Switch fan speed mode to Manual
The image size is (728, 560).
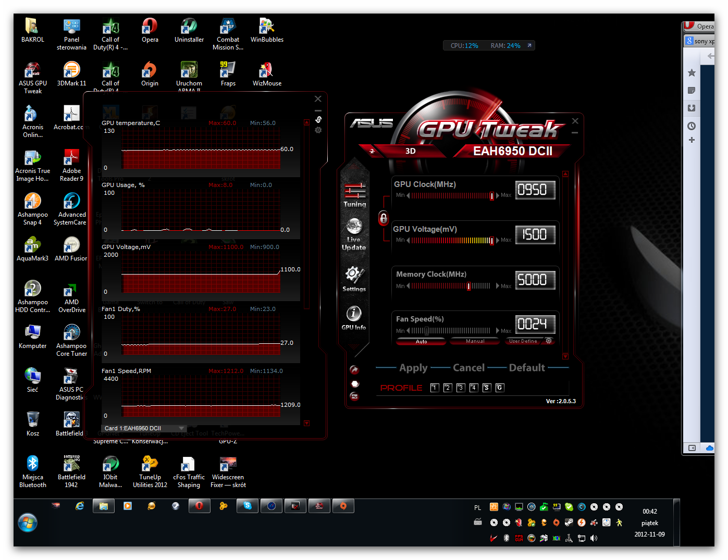point(475,341)
